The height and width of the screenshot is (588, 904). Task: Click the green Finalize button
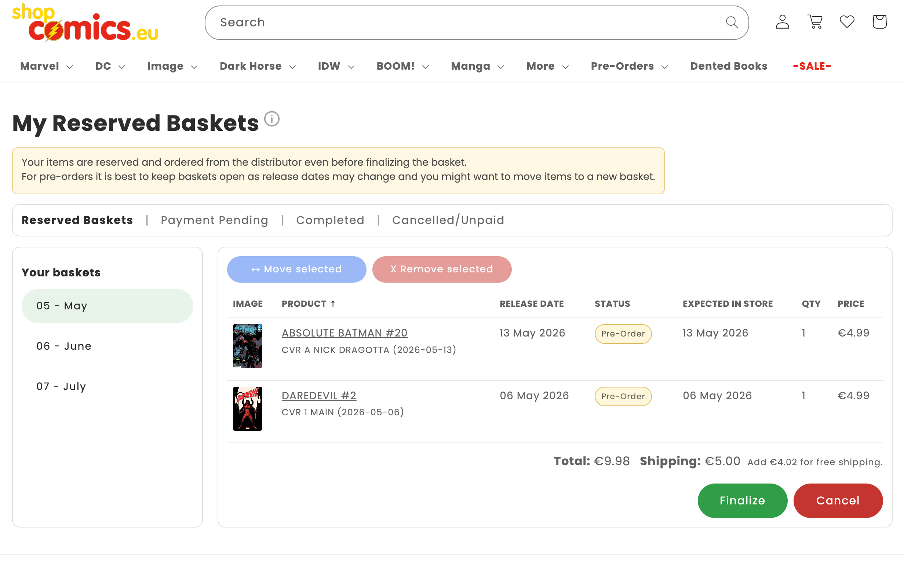click(x=742, y=500)
